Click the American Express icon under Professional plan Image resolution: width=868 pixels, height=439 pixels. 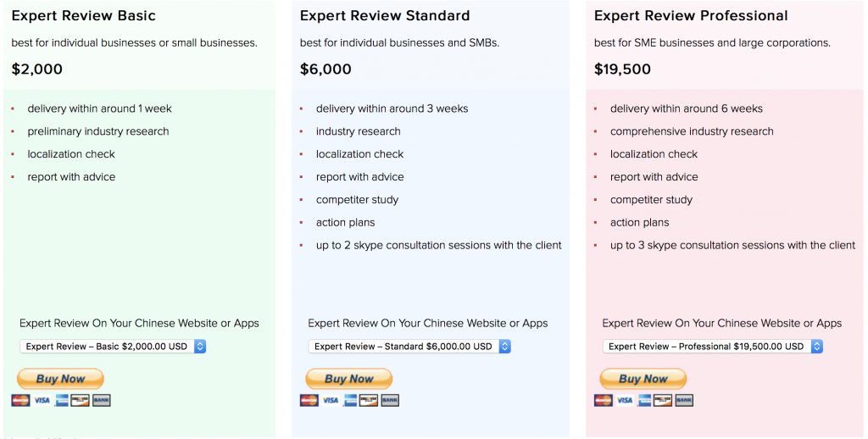pyautogui.click(x=644, y=400)
